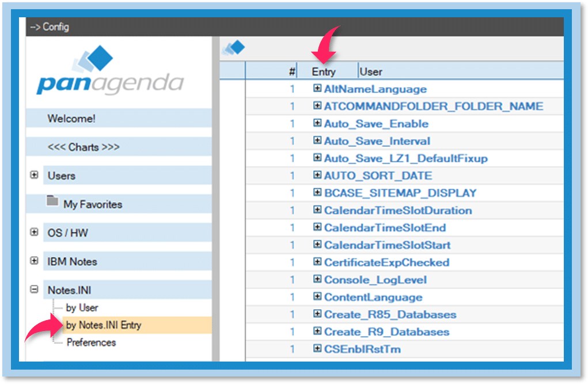Open the CalendarTimeSlotDuration entry link
Image resolution: width=588 pixels, height=384 pixels.
397,211
